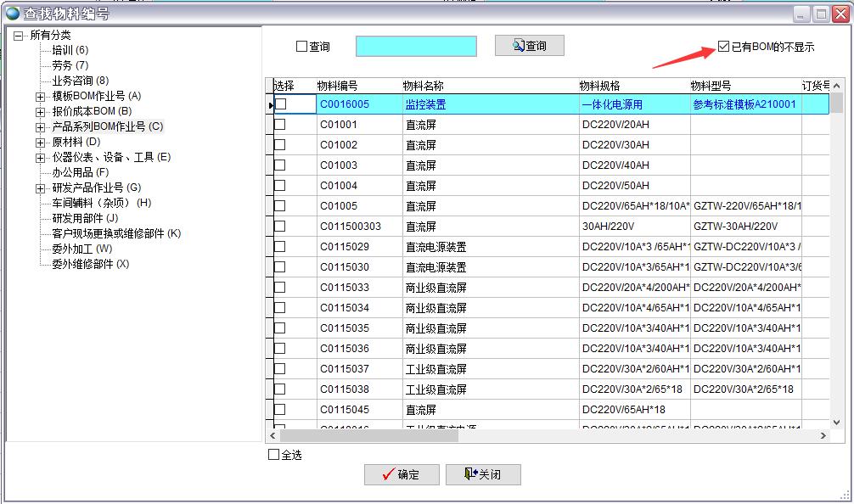The width and height of the screenshot is (854, 504).
Task: Click the magnifier 查询 search button
Action: point(529,46)
